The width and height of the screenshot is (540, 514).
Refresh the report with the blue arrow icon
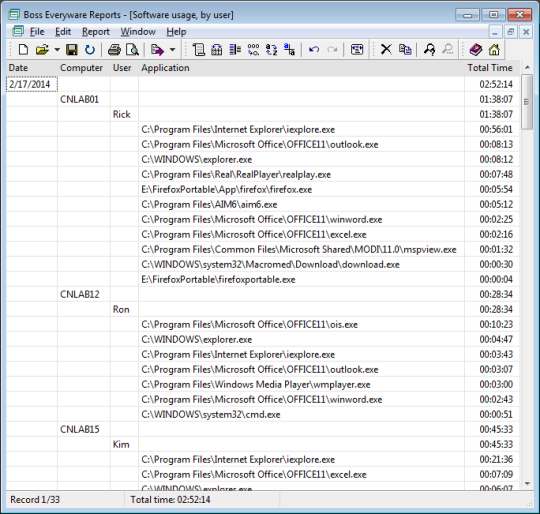(x=90, y=50)
